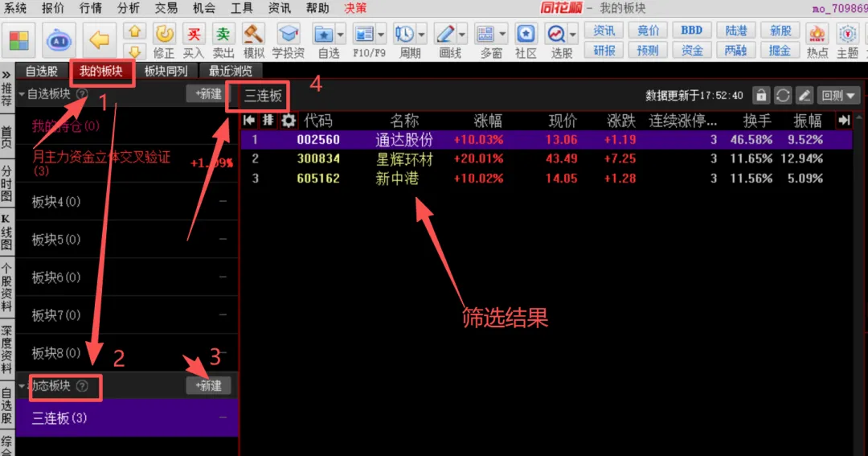Screen dimensions: 868x456
Task: Open the AI assistant icon
Action: 59,40
